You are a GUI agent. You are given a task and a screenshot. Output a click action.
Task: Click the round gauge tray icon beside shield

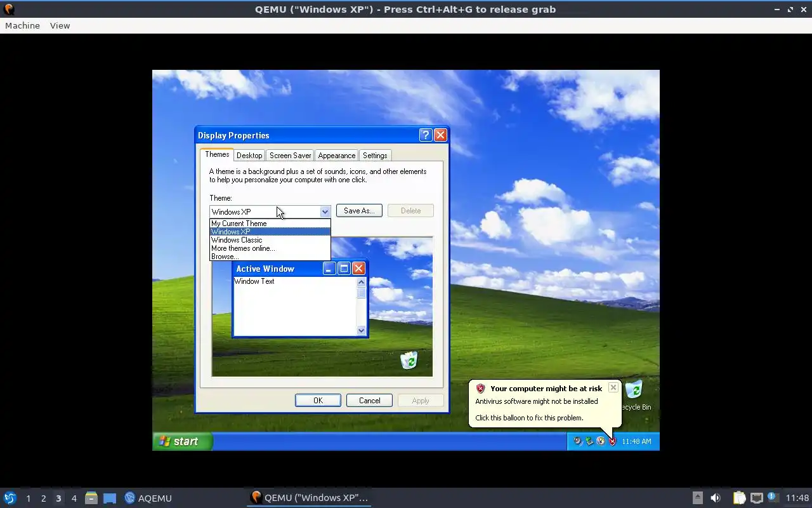pos(601,441)
